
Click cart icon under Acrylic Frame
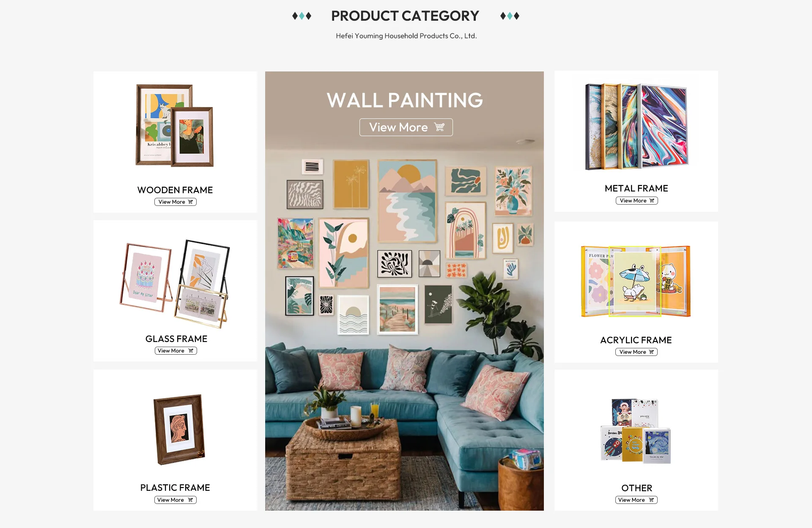[x=651, y=352]
